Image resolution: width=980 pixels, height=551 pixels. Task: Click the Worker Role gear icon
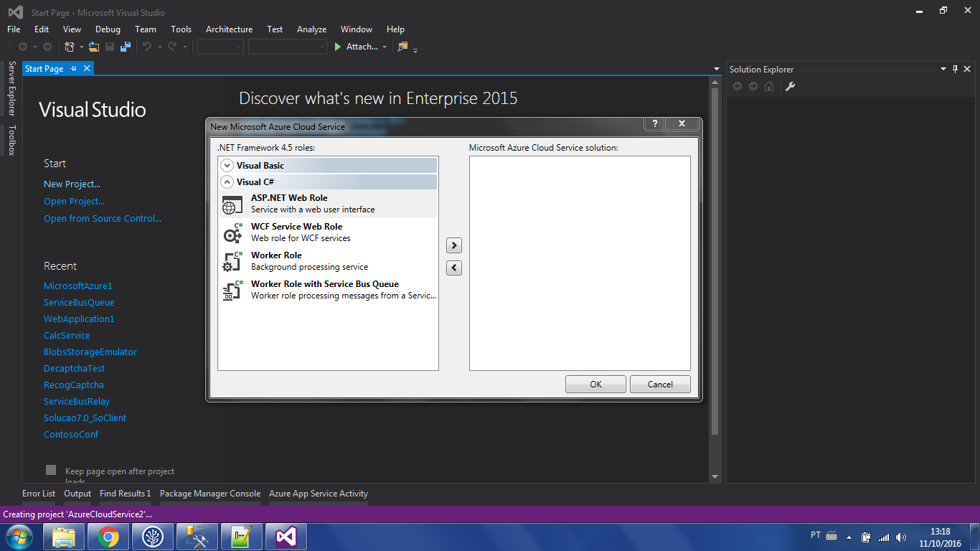click(x=232, y=261)
